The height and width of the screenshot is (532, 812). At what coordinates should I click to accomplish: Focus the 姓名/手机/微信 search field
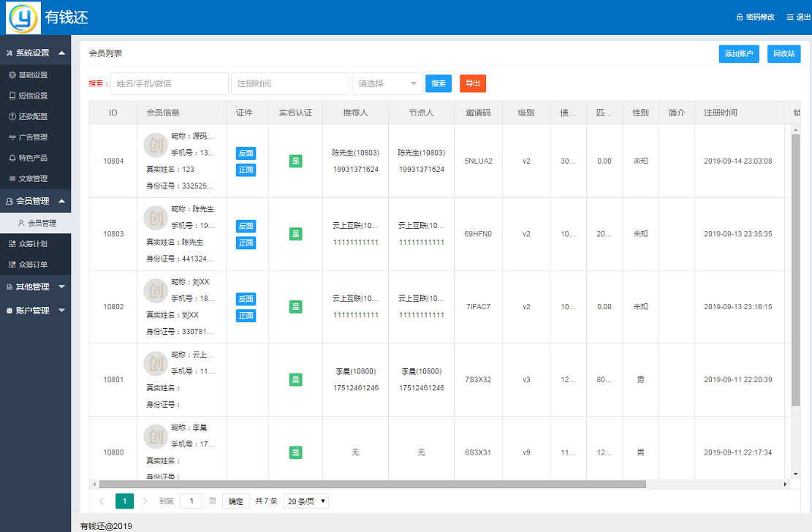[169, 84]
